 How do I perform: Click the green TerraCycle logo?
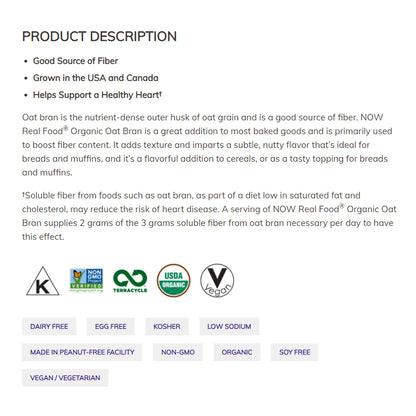(130, 281)
